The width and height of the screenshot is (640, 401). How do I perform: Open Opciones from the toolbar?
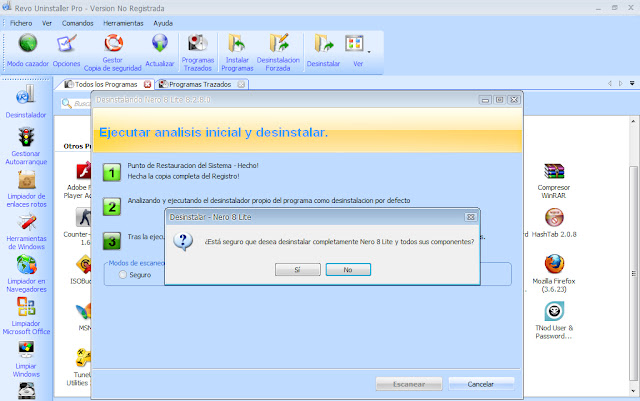click(x=67, y=51)
